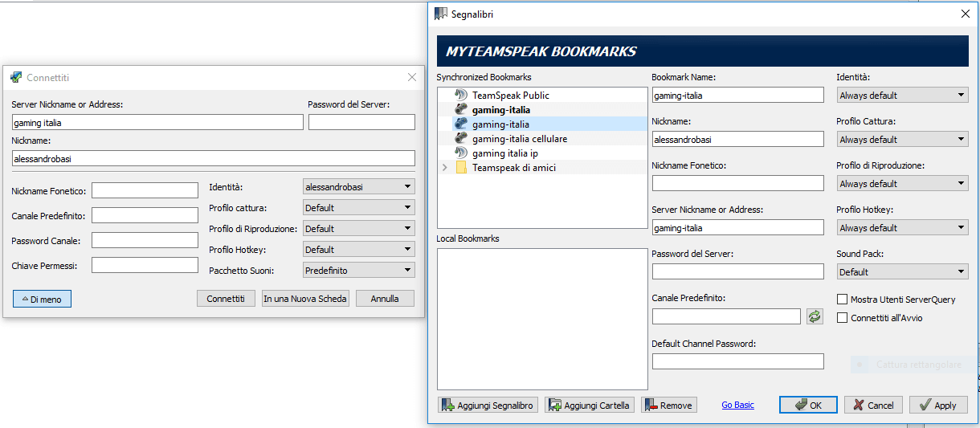This screenshot has width=980, height=428.
Task: Expand the Teamspeak di amici folder
Action: tap(445, 167)
